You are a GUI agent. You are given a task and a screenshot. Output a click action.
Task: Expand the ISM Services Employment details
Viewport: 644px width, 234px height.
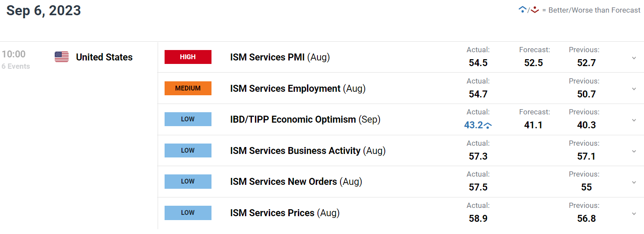pos(634,89)
